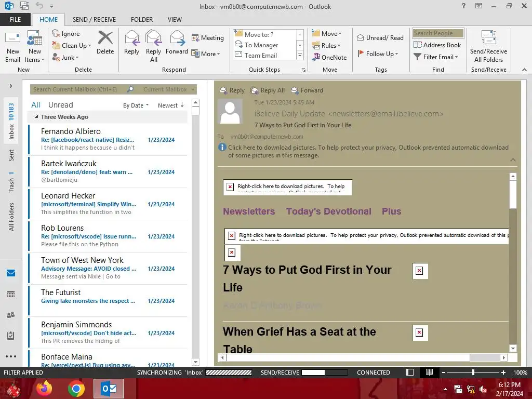Image resolution: width=532 pixels, height=399 pixels.
Task: Switch to the SEND / RECEIVE tab
Action: coord(94,20)
